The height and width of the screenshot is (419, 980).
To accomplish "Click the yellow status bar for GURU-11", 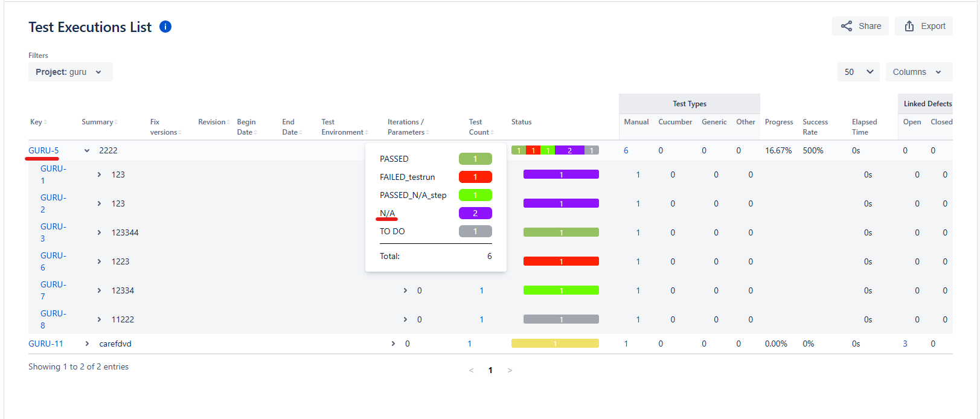I will click(555, 344).
